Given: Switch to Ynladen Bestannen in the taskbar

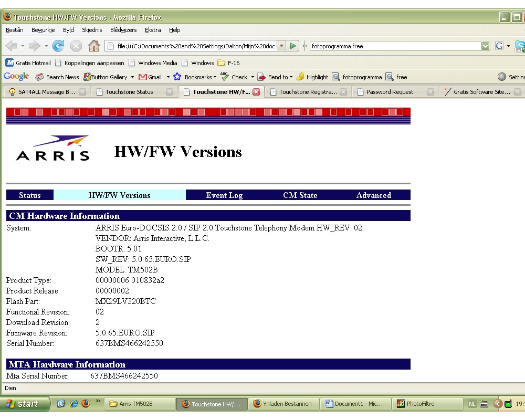Looking at the screenshot, I should pos(284,404).
